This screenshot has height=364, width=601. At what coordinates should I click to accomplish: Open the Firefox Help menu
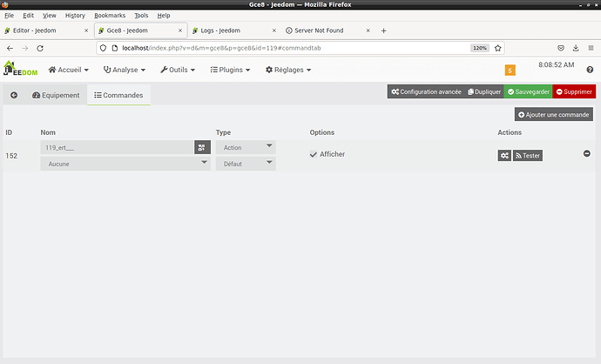tap(164, 16)
